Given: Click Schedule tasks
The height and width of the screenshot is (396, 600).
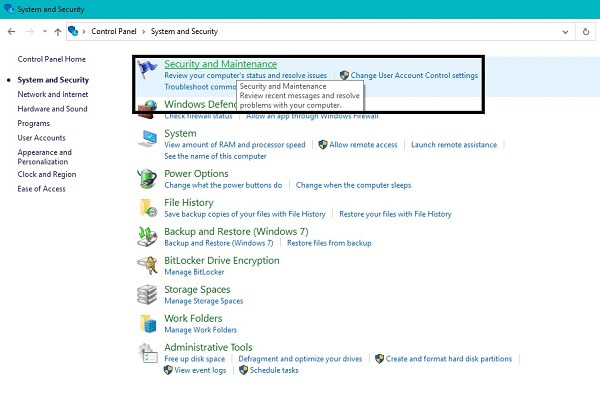Looking at the screenshot, I should click(x=274, y=370).
